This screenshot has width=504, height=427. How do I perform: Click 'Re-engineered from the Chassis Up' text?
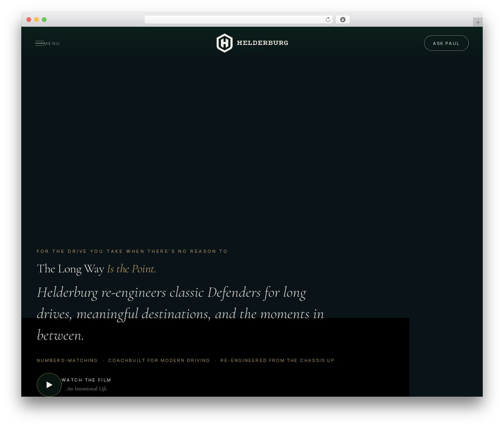(277, 360)
